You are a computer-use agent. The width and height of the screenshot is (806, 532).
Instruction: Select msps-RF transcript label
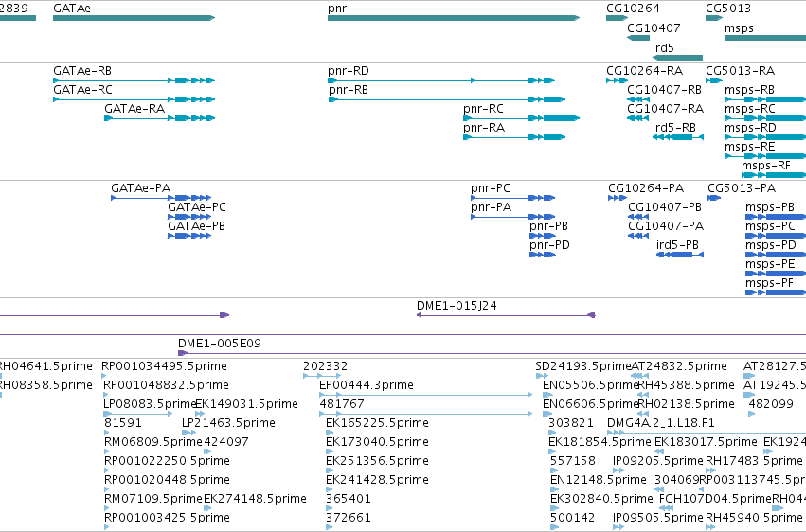pyautogui.click(x=766, y=166)
